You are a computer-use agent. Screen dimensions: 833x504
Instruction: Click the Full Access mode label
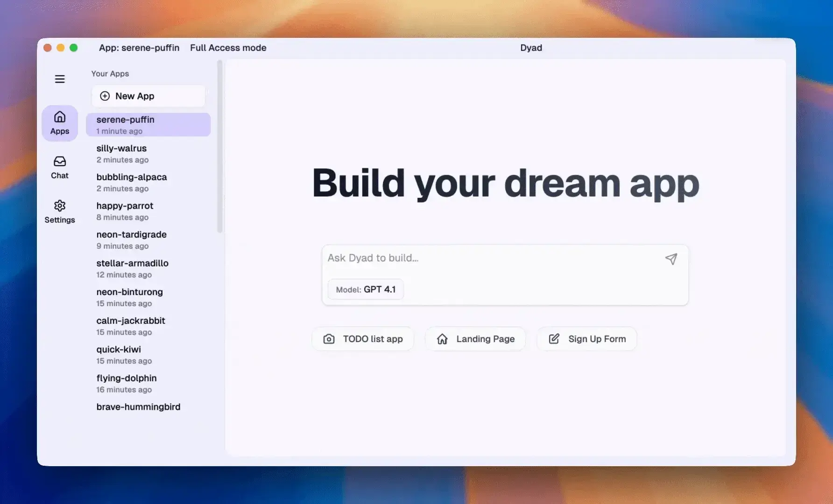(x=228, y=48)
